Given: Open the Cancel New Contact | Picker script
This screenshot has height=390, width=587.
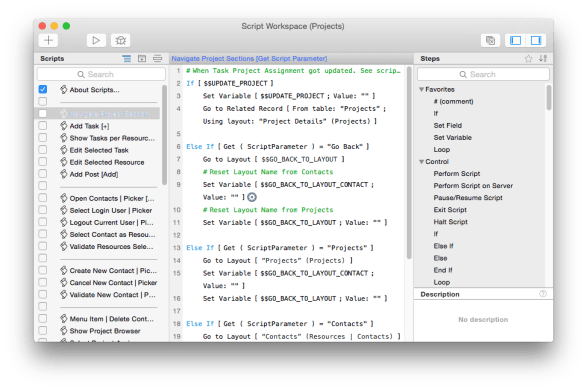Looking at the screenshot, I should pyautogui.click(x=113, y=283).
